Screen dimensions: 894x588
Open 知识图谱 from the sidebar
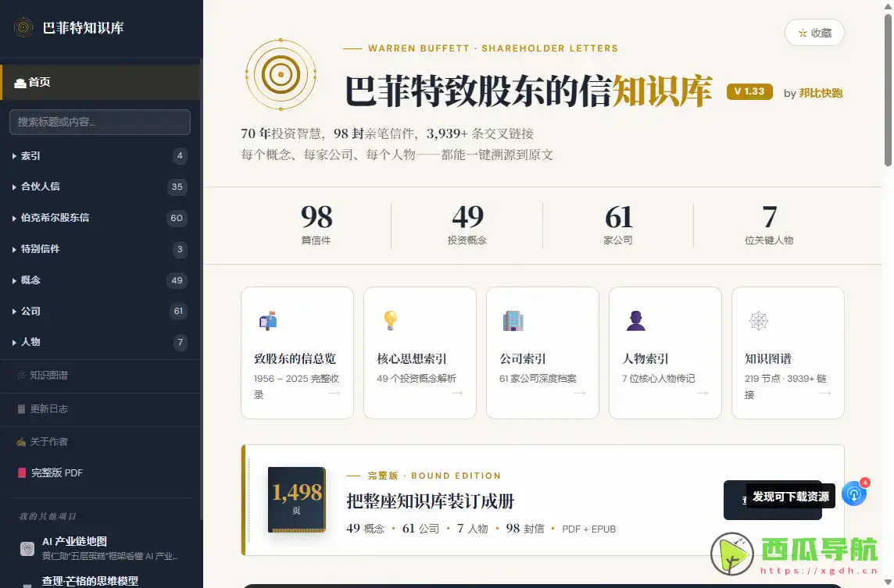point(100,376)
